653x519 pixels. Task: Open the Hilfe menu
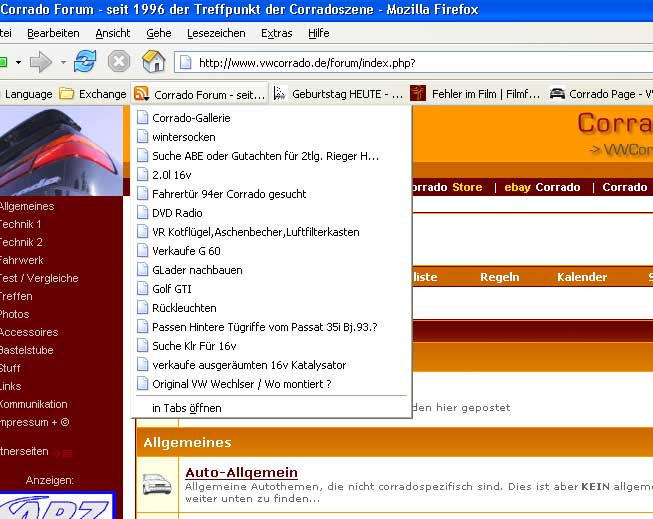pos(319,33)
